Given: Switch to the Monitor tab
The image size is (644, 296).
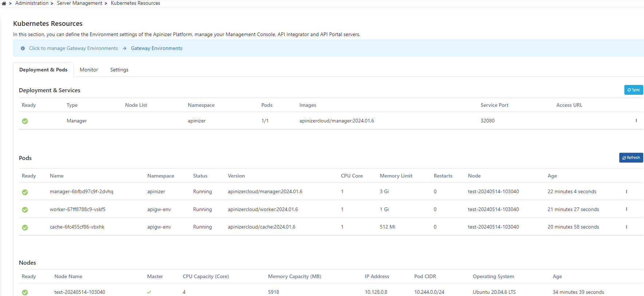Looking at the screenshot, I should 89,70.
